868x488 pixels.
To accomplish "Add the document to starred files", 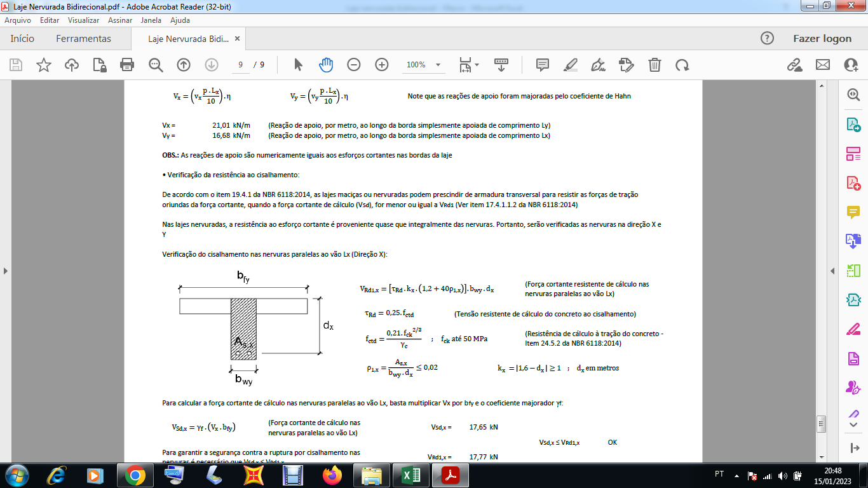I will 44,65.
